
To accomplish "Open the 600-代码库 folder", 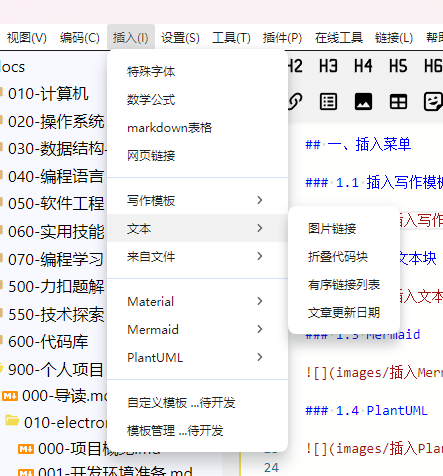I will [x=48, y=342].
